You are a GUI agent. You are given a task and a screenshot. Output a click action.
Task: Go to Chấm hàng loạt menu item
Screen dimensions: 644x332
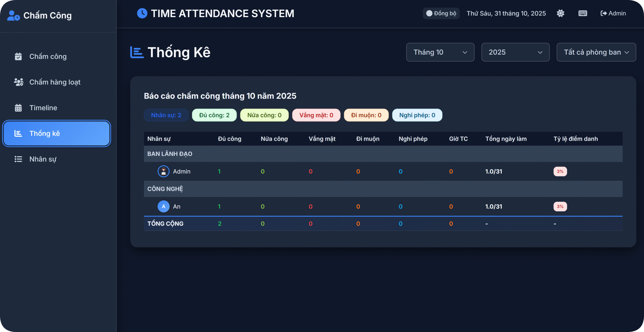(x=55, y=82)
